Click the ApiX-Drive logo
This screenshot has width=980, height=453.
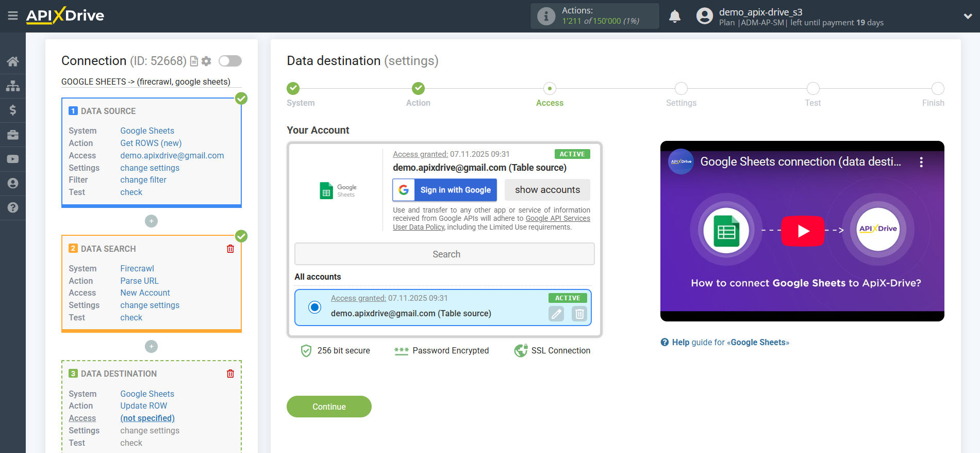coord(65,15)
